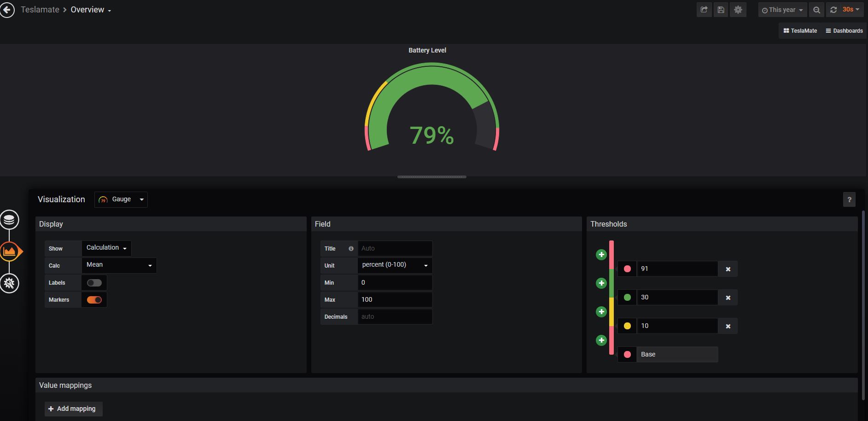
Task: Select the Visualization chart icon in sidebar
Action: pos(10,251)
